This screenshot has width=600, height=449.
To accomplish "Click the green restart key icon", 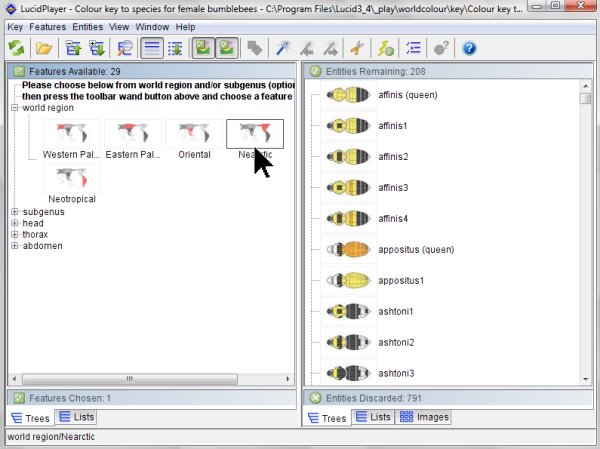I will click(x=16, y=48).
